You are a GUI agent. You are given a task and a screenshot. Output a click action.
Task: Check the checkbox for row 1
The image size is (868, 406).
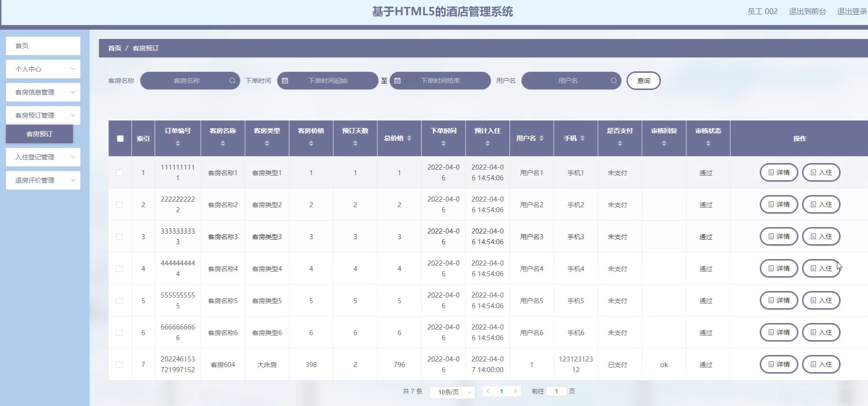coord(120,173)
